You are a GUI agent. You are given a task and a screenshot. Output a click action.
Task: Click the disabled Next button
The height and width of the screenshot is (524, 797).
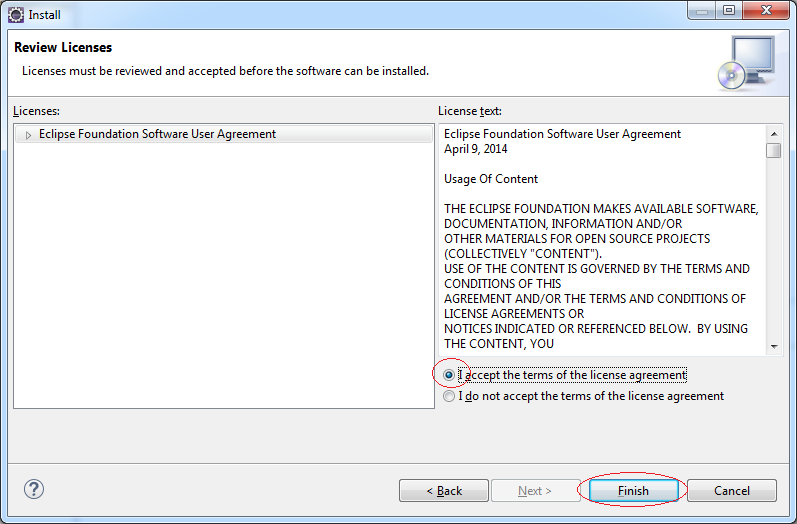(535, 490)
